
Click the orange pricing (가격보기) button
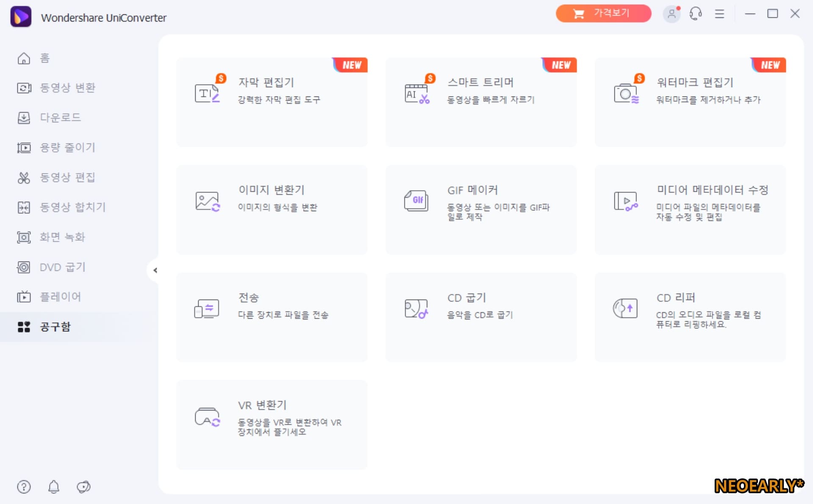click(x=603, y=14)
